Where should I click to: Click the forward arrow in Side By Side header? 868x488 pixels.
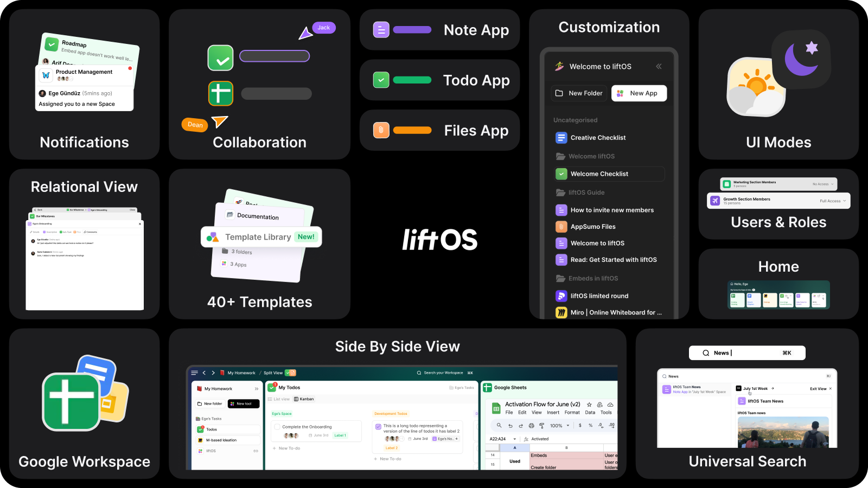pyautogui.click(x=213, y=373)
